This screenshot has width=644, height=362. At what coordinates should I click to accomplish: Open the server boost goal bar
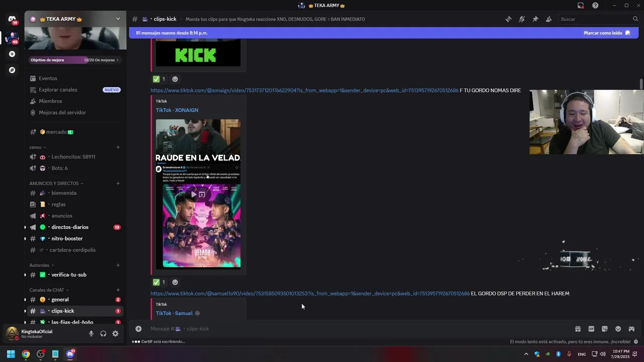pos(74,60)
